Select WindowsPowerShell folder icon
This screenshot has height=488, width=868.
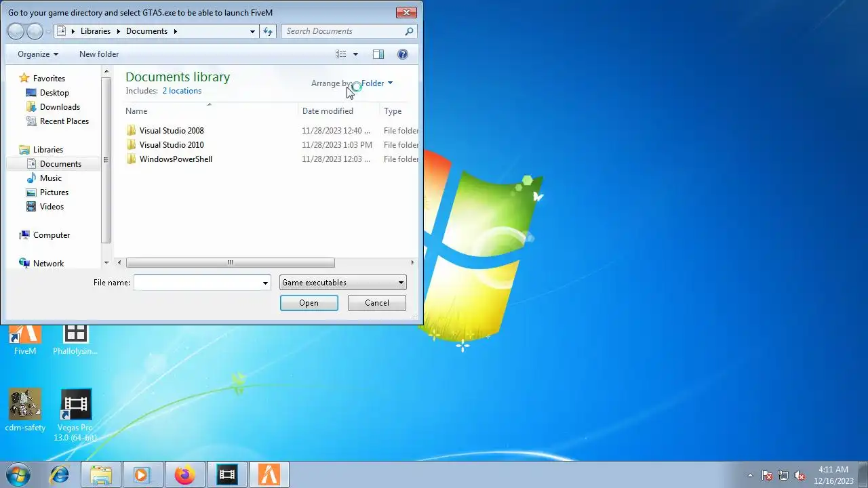pyautogui.click(x=132, y=159)
